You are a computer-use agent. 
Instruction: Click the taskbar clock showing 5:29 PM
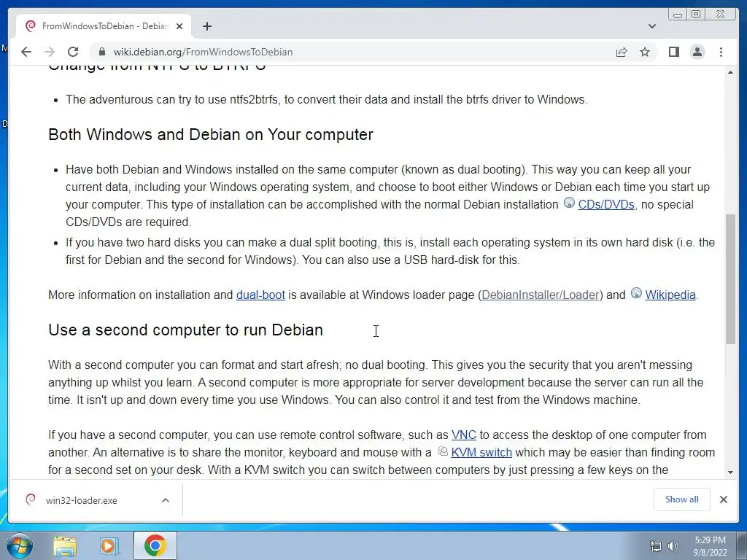pos(710,546)
